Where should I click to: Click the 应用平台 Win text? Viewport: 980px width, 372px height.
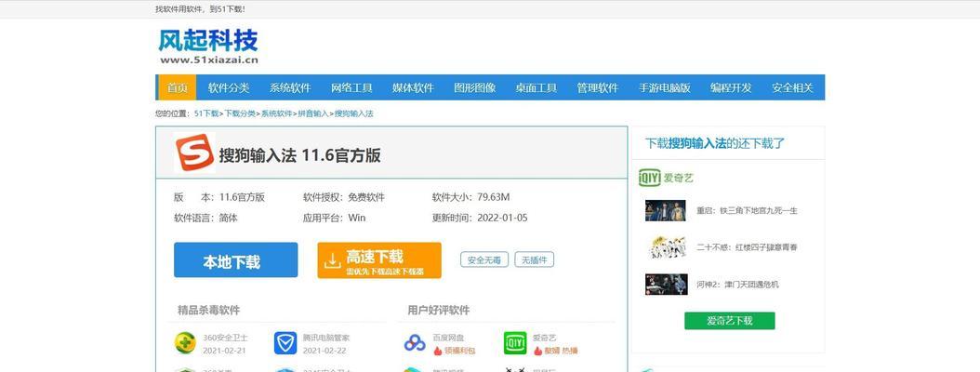pos(335,219)
